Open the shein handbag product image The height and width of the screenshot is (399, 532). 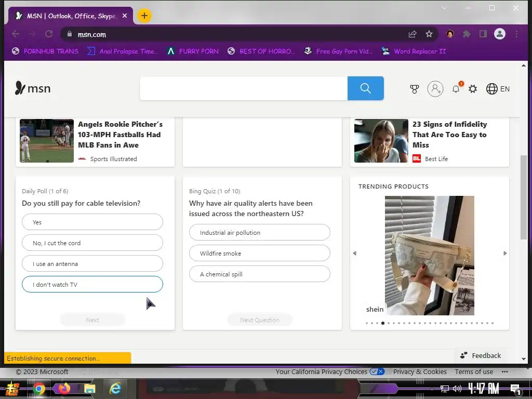[x=429, y=255]
